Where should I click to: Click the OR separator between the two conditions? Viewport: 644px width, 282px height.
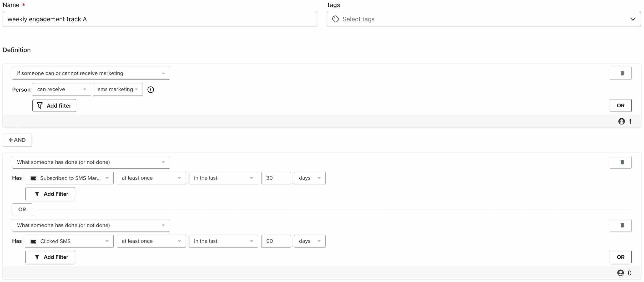22,210
